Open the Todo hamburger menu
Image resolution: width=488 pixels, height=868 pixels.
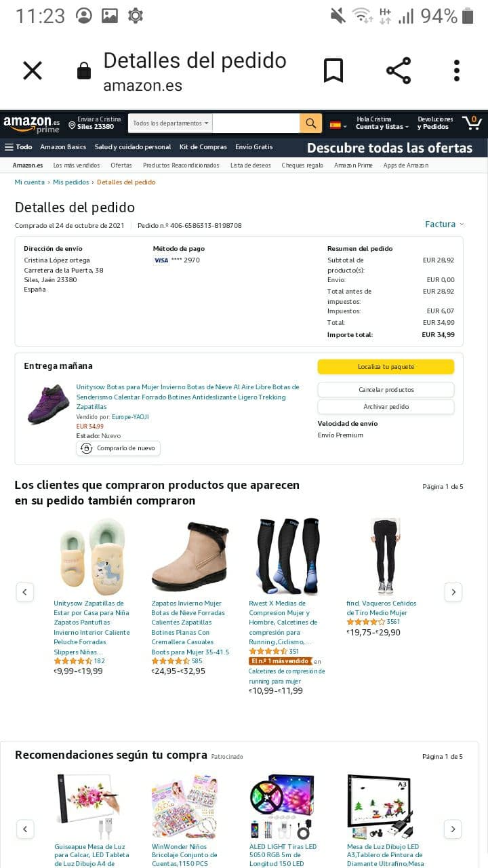(x=18, y=147)
